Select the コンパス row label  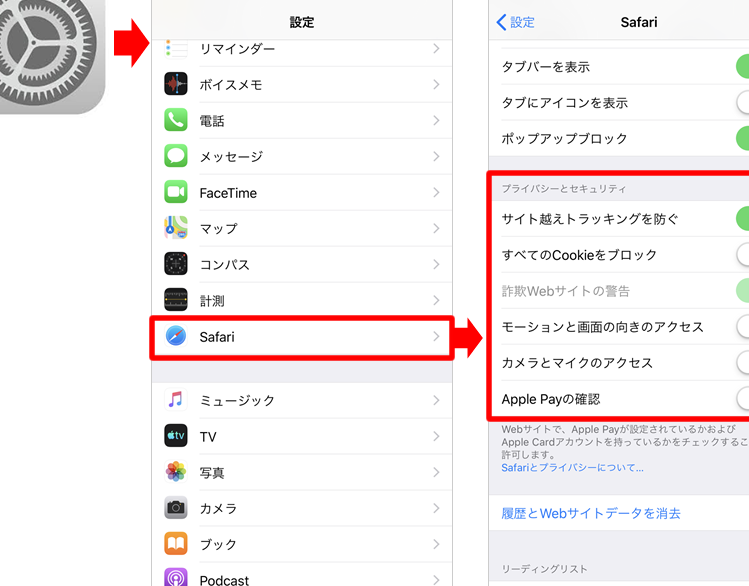click(x=225, y=265)
